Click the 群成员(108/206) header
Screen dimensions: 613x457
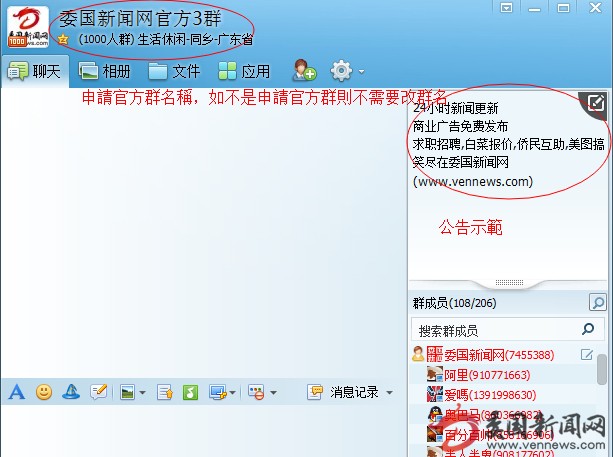(x=454, y=303)
